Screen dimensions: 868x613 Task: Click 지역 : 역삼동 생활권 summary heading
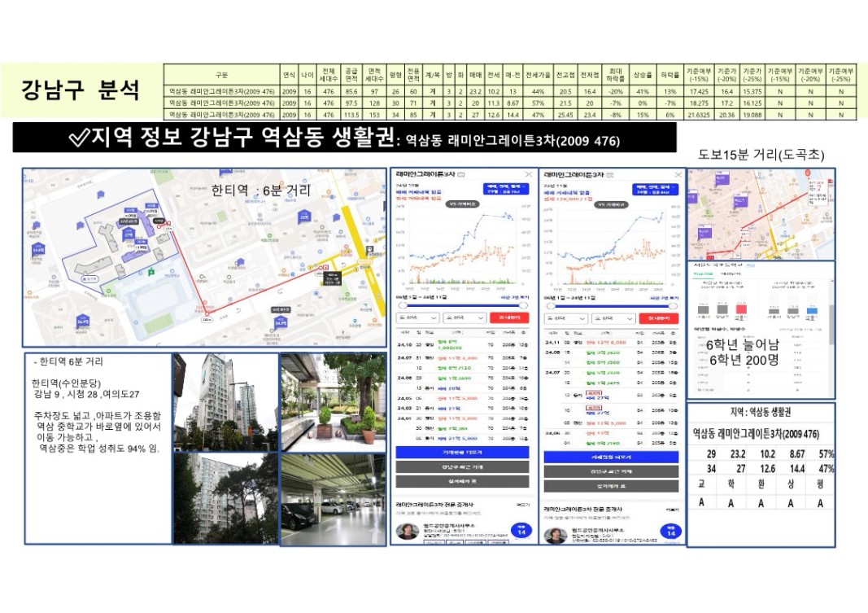761,413
